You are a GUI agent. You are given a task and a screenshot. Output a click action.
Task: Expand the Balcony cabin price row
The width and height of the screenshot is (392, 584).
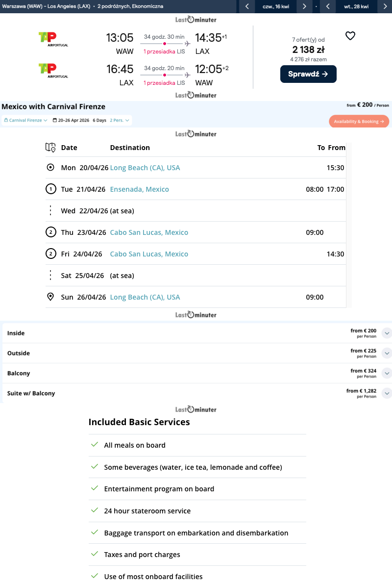point(386,374)
